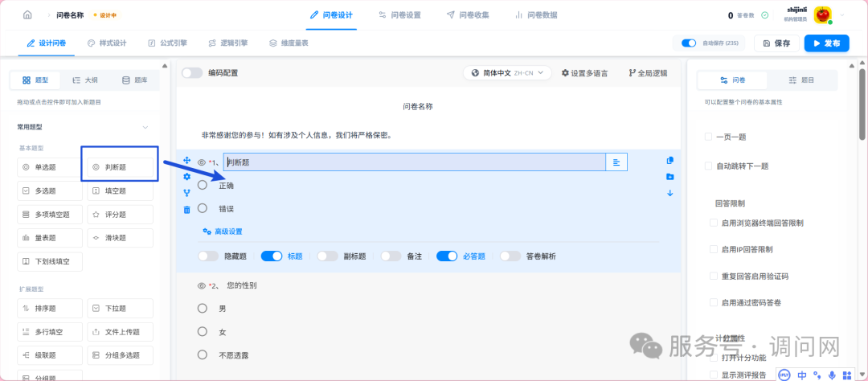The image size is (868, 381).
Task: Enable the 答卷解析 switch
Action: (x=510, y=256)
